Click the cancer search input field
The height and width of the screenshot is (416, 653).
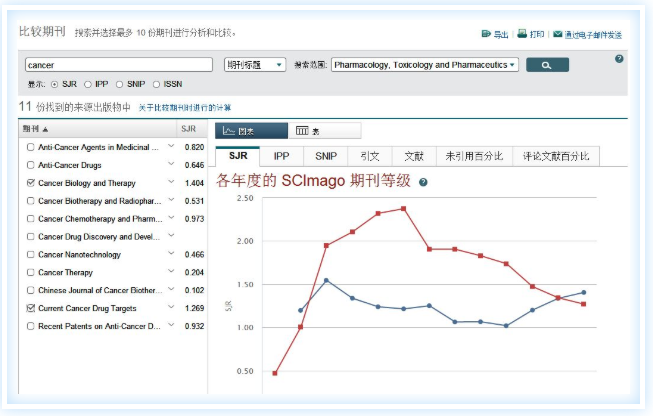119,65
